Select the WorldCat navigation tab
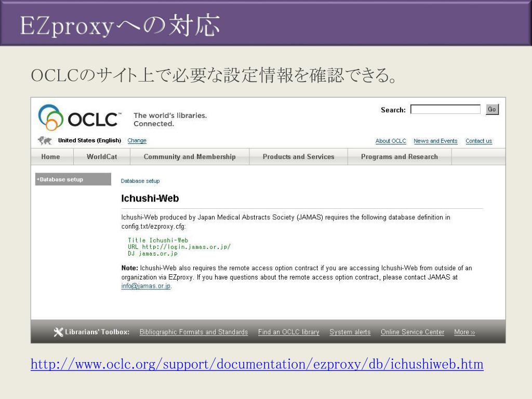The image size is (532, 399). point(102,157)
